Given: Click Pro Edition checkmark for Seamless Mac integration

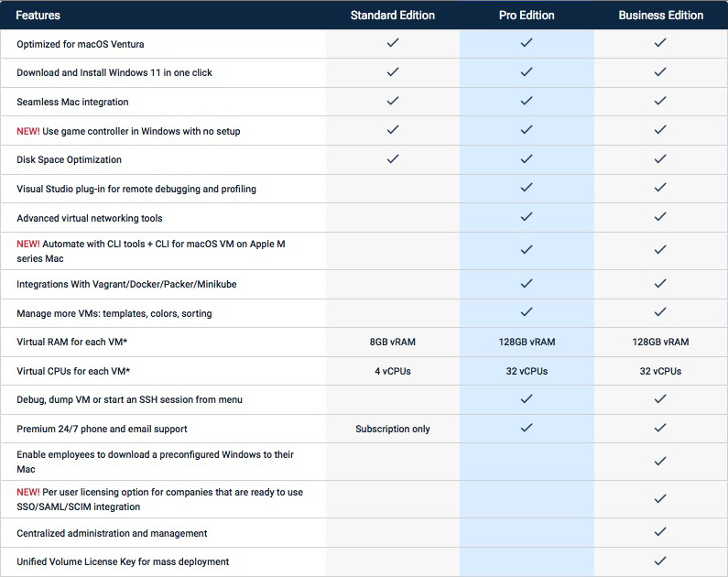Looking at the screenshot, I should (527, 101).
